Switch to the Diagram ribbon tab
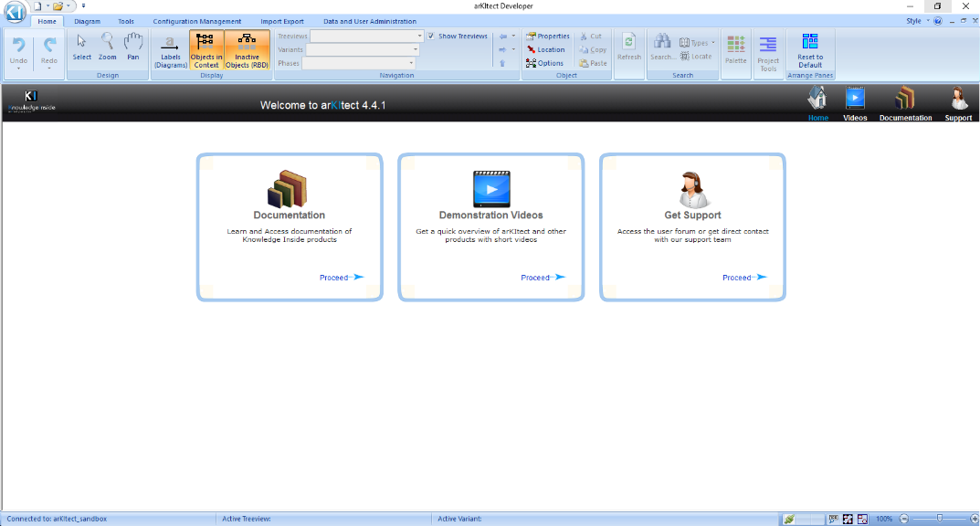Viewport: 980px width, 526px height. point(88,21)
